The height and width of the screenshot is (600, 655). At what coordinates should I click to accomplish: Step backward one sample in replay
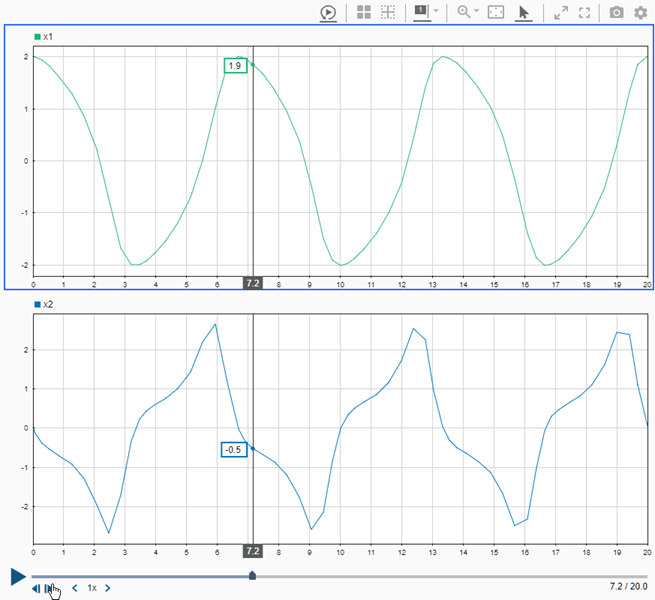(x=36, y=589)
